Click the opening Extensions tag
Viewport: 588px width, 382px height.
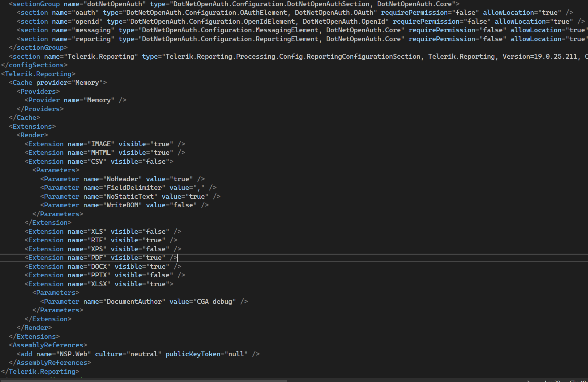coord(32,126)
